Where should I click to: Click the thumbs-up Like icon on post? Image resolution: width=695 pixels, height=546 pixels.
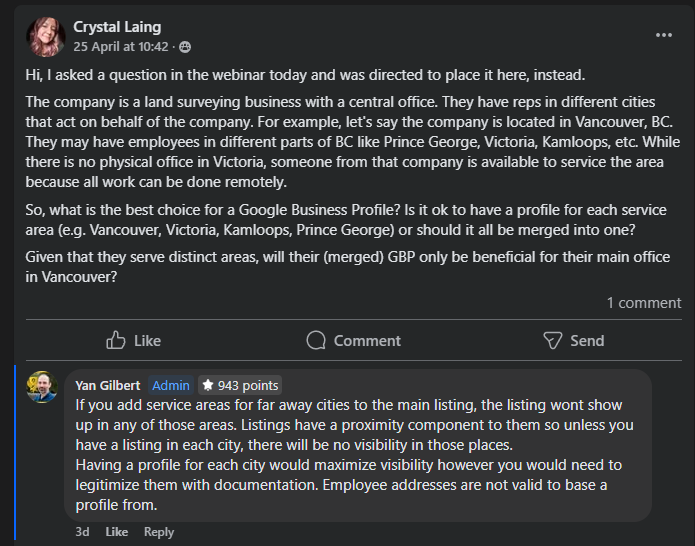(x=116, y=340)
